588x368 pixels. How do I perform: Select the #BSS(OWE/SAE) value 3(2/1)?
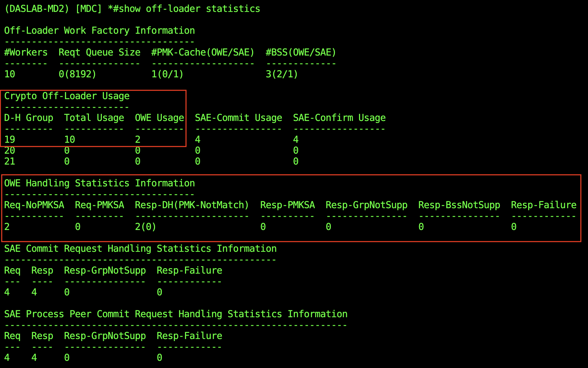[281, 74]
